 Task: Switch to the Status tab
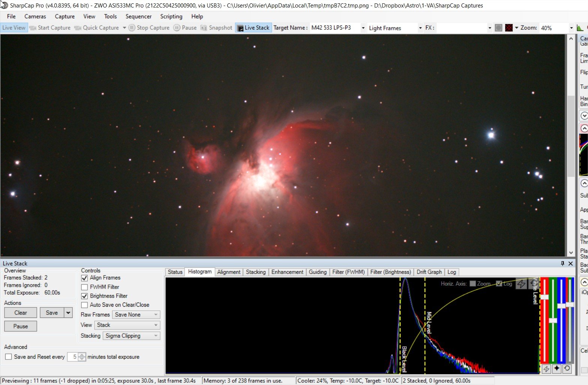(175, 272)
